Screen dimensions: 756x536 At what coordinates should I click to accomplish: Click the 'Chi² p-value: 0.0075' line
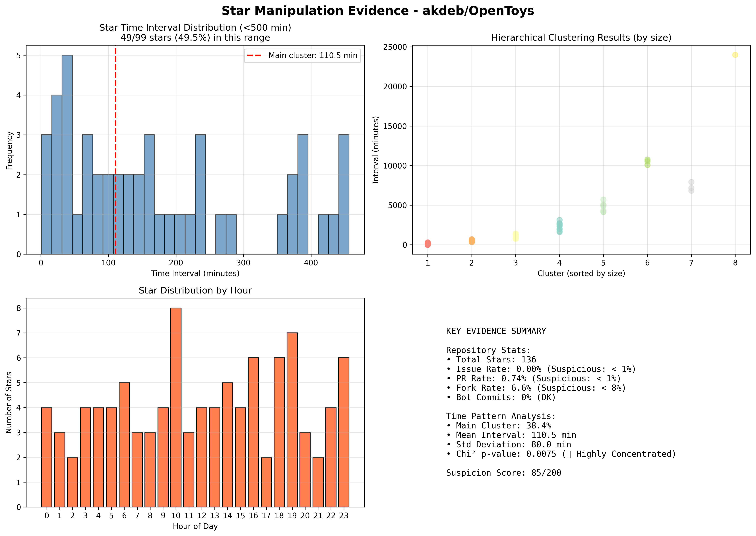point(561,454)
